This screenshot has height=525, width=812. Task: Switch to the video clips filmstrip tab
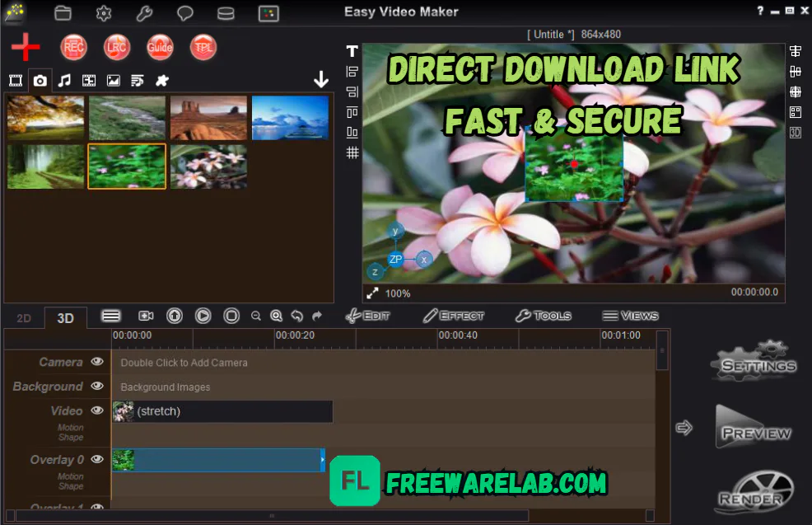click(x=16, y=80)
